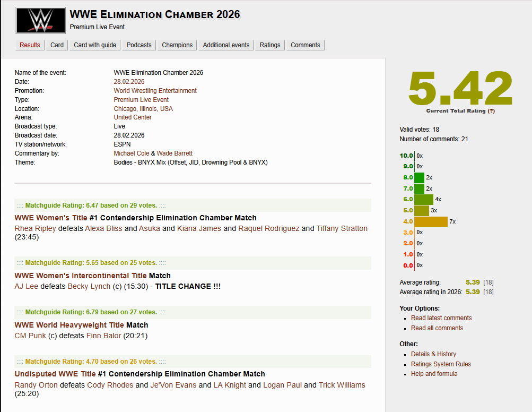
Task: Open Details & History
Action: point(433,354)
